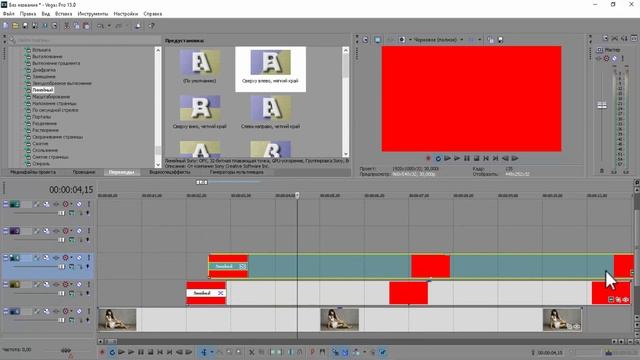
Task: Select Масштабирование in the transitions list
Action: 51,97
